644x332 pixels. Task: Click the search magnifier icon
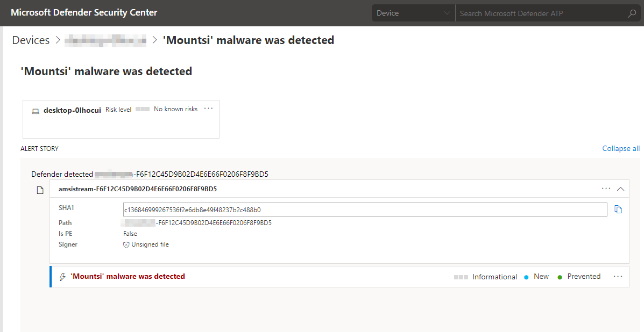631,12
